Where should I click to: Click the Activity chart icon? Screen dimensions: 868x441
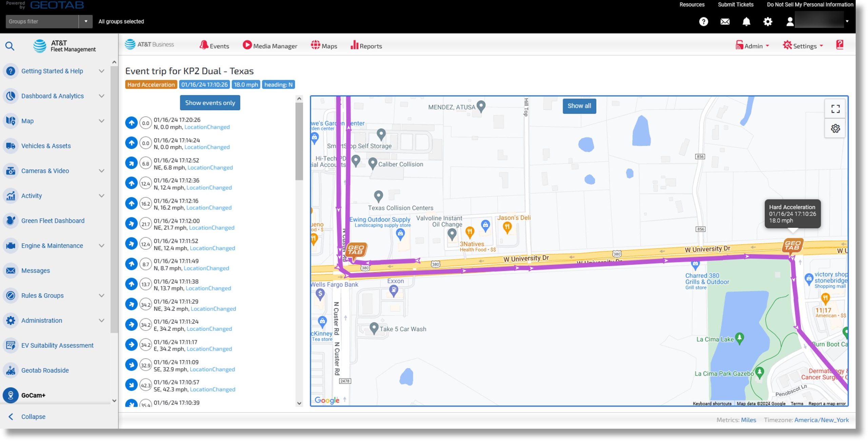[11, 196]
